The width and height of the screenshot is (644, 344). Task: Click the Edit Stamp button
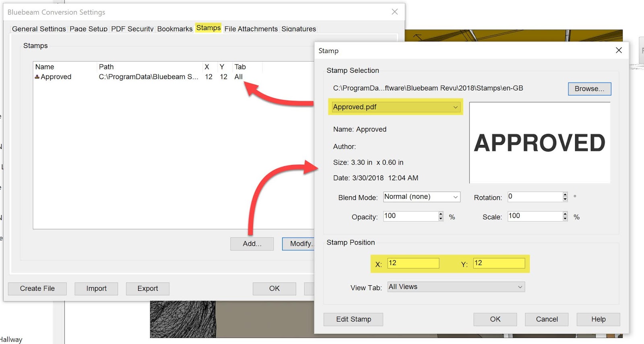click(353, 319)
